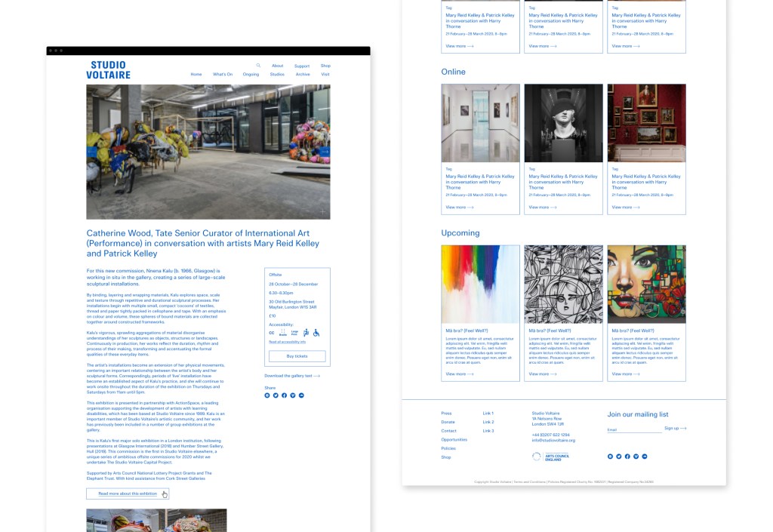
Task: Click the rainbow paint thumbnail under Upcoming
Action: (x=480, y=284)
